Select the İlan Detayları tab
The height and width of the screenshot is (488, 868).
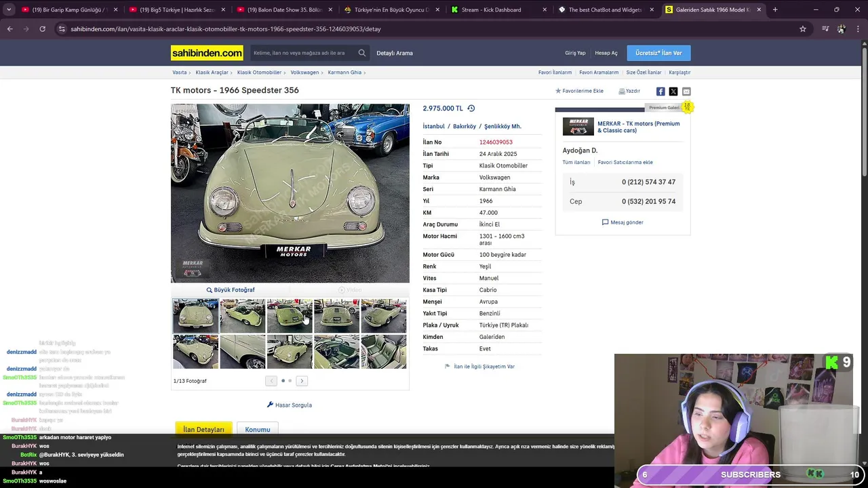[x=203, y=429]
